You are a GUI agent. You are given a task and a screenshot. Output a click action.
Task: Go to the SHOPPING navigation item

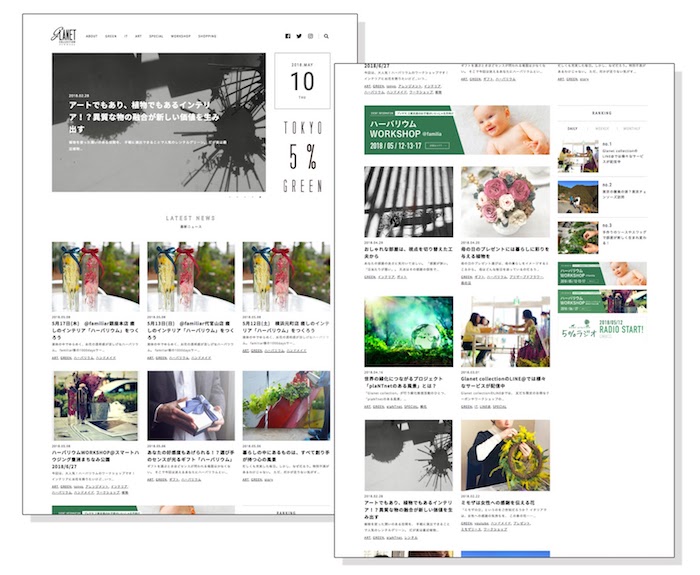click(207, 36)
